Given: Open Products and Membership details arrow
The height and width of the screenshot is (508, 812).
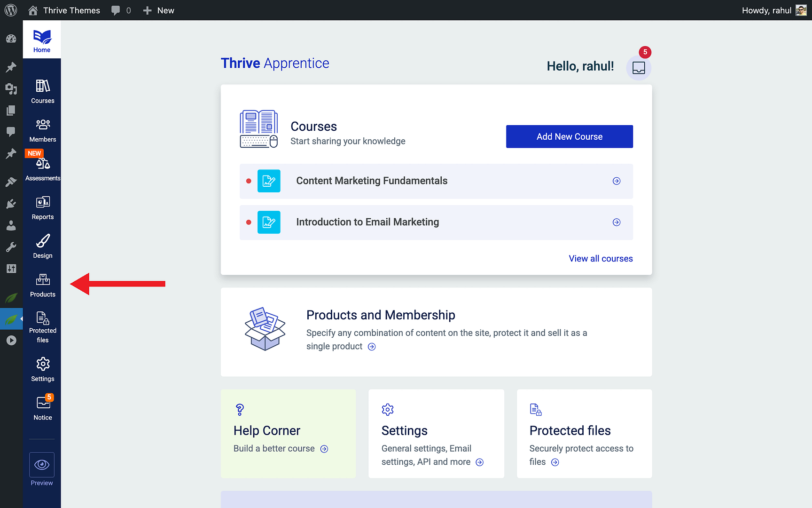Looking at the screenshot, I should tap(371, 346).
